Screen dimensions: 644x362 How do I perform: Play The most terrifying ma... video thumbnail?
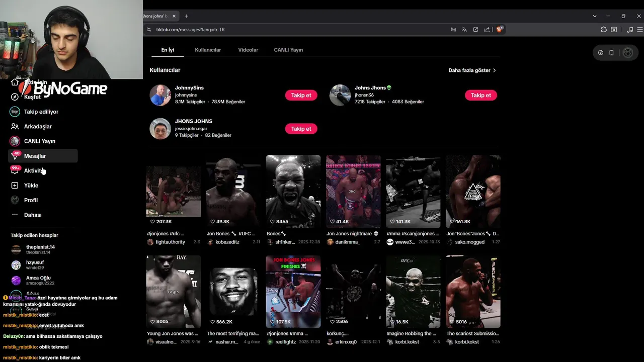tap(233, 292)
